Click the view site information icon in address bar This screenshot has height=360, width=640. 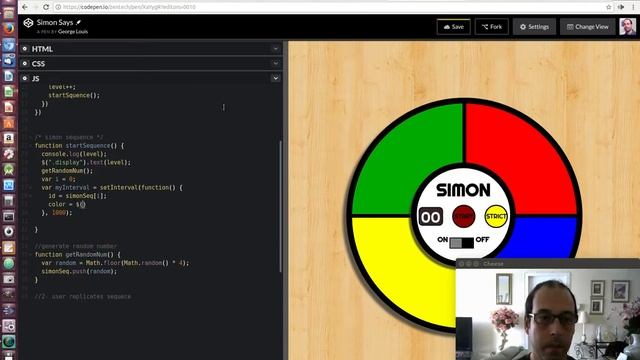point(58,7)
